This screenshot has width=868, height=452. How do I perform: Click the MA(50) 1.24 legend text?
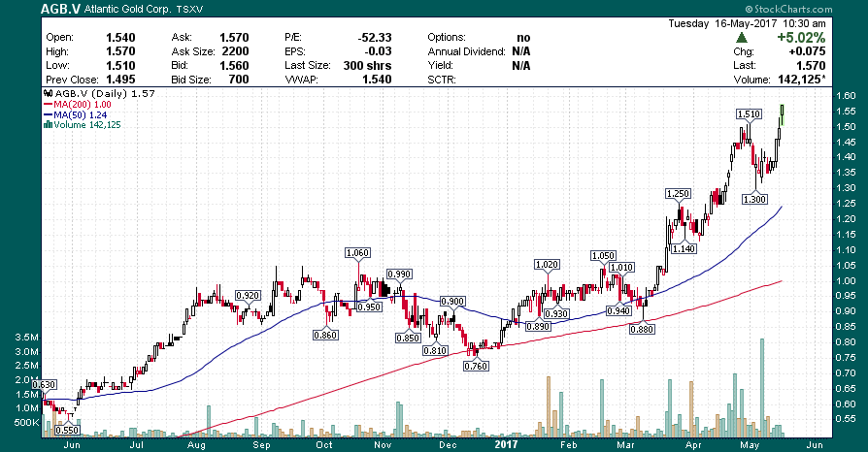point(81,114)
